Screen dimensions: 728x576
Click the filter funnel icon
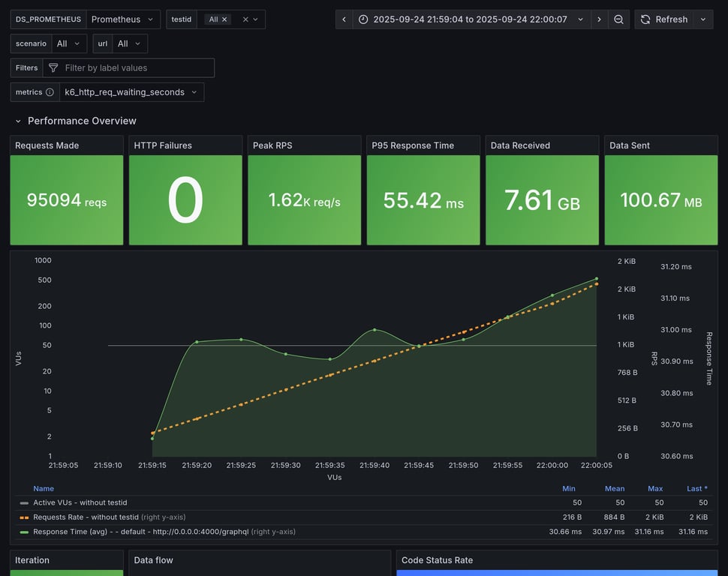pos(53,68)
